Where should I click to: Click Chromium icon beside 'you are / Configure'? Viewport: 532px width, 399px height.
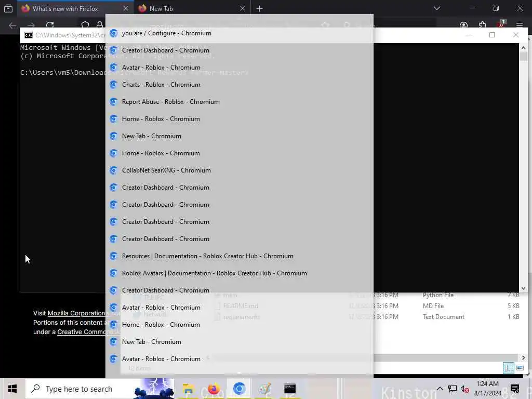[x=114, y=33]
